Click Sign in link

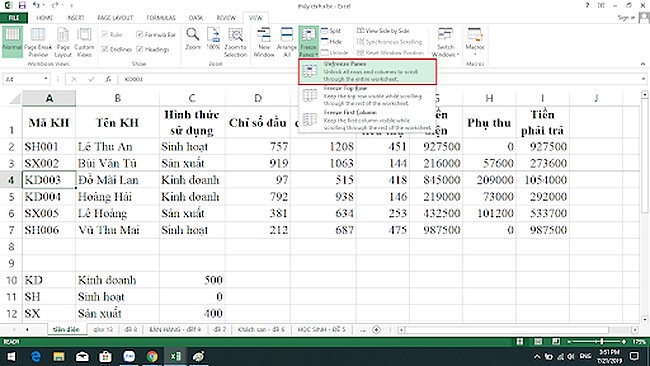626,18
